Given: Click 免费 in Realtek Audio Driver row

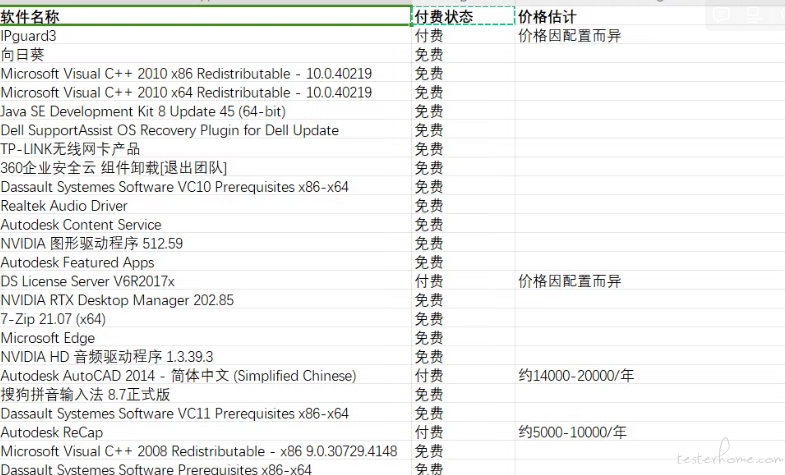Looking at the screenshot, I should point(463,205).
